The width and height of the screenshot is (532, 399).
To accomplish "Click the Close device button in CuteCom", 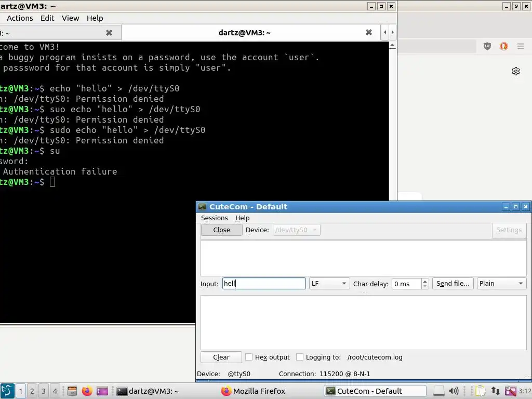I will pos(221,230).
